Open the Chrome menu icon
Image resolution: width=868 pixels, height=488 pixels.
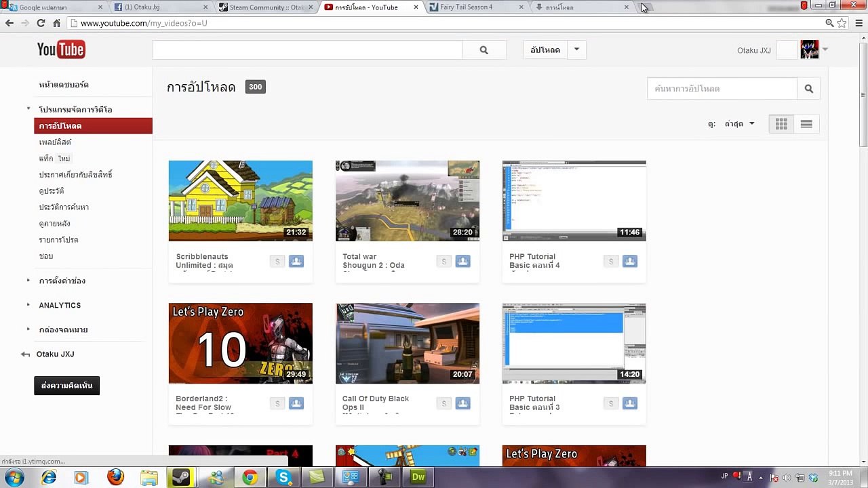(859, 23)
